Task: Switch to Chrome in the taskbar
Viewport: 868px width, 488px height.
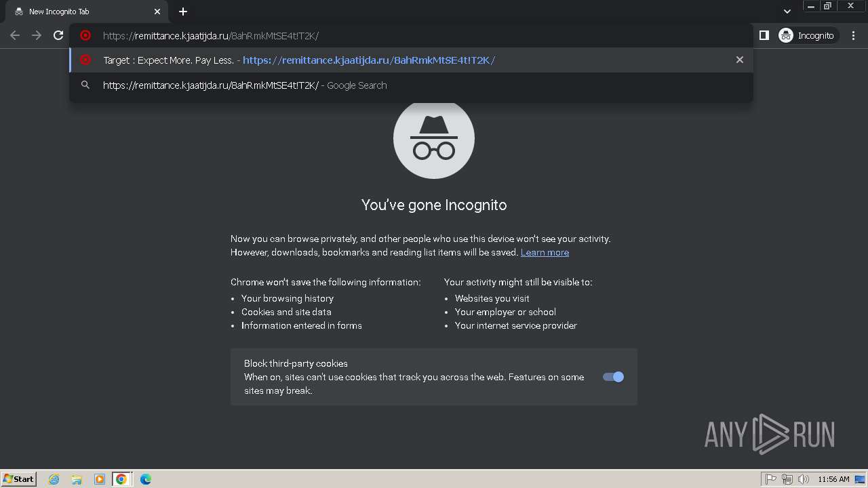Action: 121,479
